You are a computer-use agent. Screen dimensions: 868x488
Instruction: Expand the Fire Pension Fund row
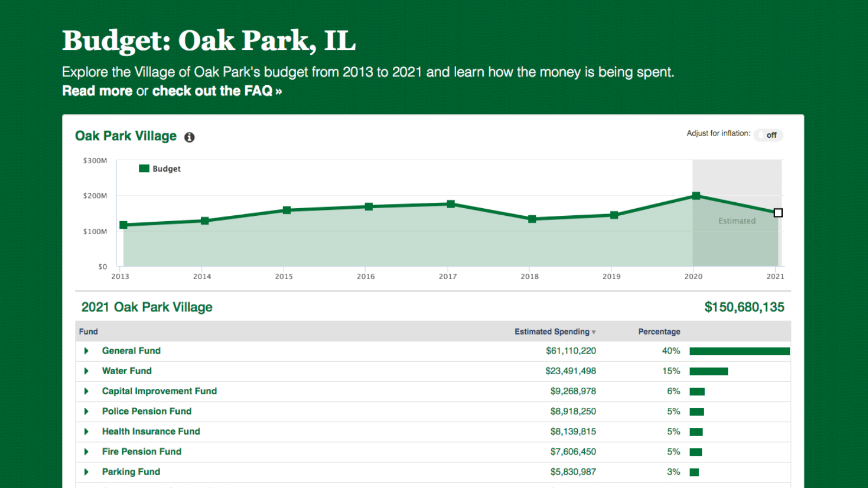86,451
